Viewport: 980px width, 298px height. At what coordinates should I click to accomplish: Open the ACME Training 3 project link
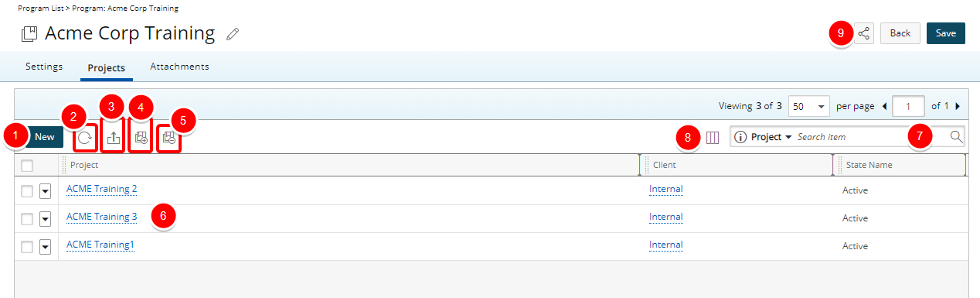pyautogui.click(x=102, y=217)
